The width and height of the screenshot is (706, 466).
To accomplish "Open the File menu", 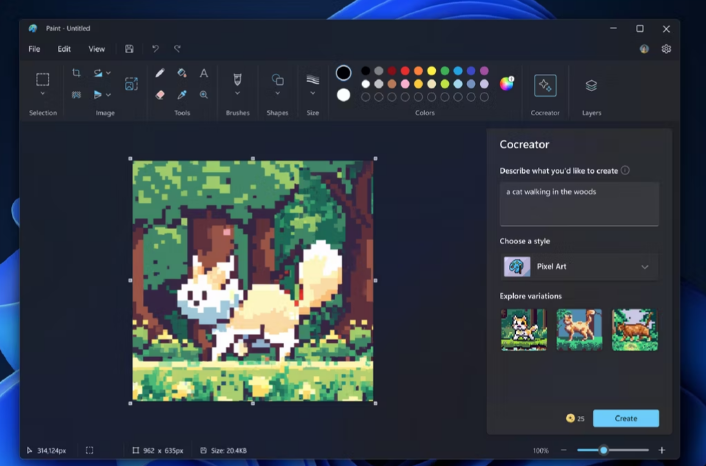I will click(34, 49).
